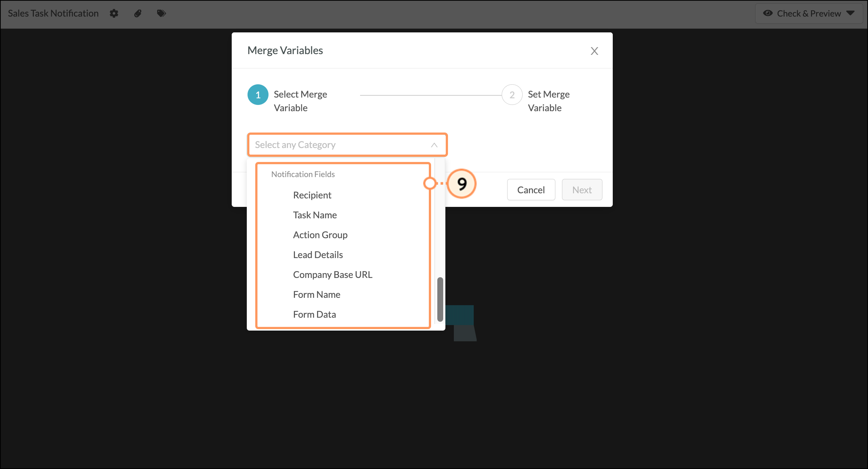Click step 2 circle in wizard
The width and height of the screenshot is (868, 469).
[512, 95]
